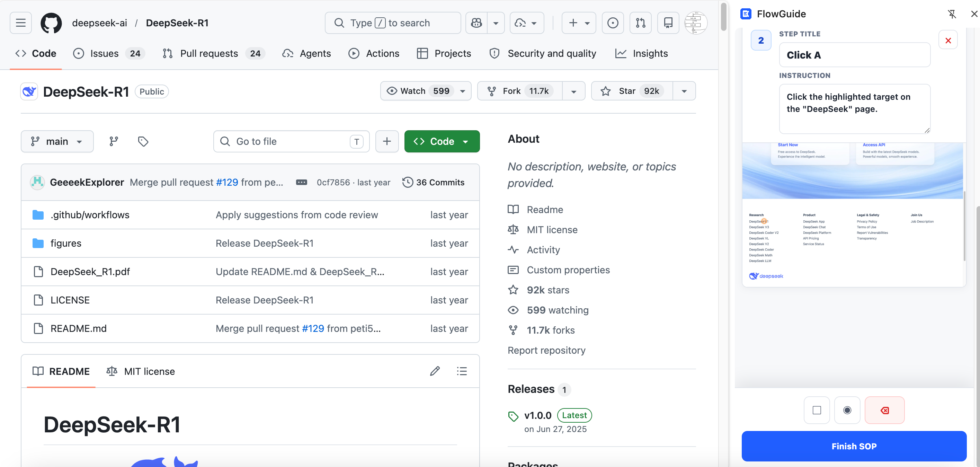The image size is (980, 467).
Task: Open the Watch 599 notifications dropdown
Action: pyautogui.click(x=426, y=91)
